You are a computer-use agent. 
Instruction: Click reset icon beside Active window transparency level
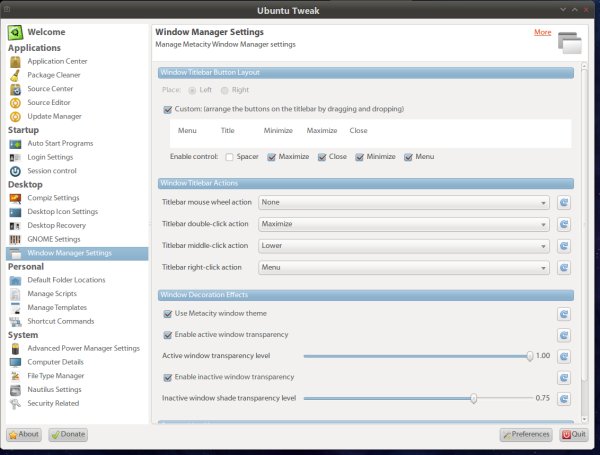coord(564,356)
